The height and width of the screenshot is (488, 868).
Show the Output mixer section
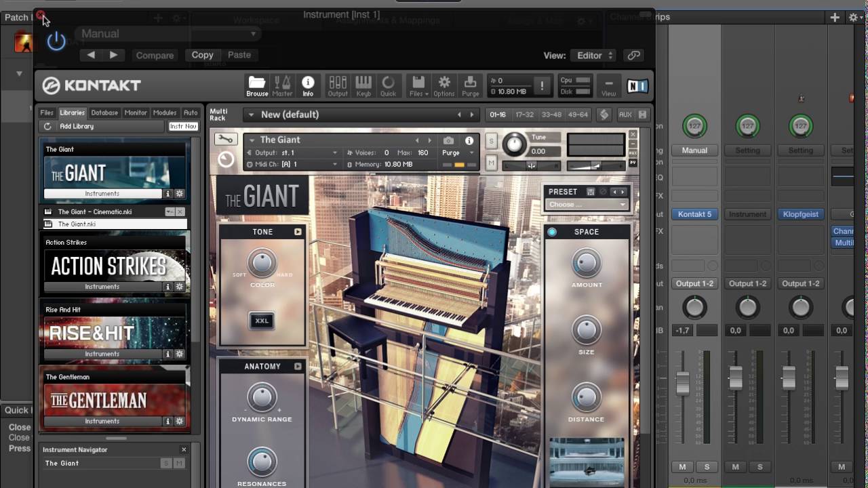coord(338,86)
